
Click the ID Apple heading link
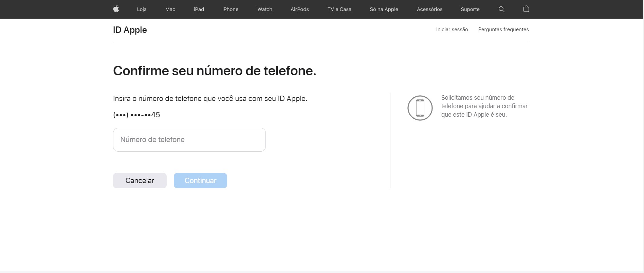[130, 30]
